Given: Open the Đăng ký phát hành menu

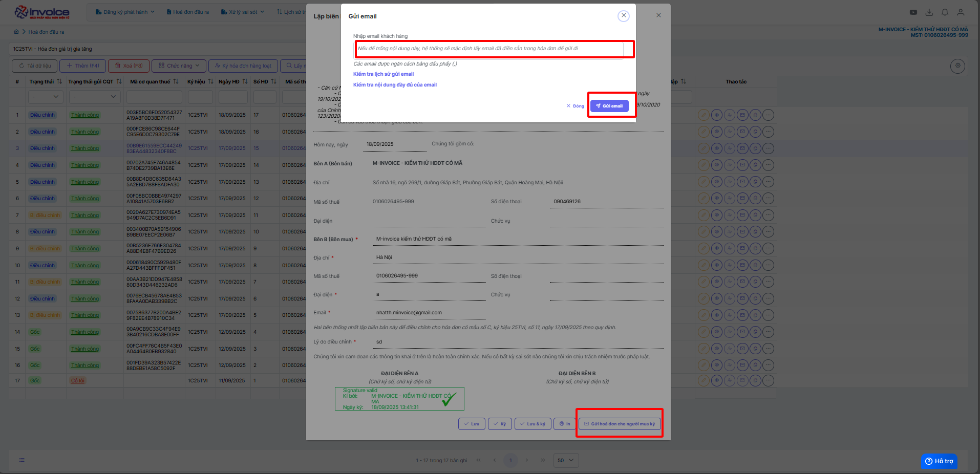Looking at the screenshot, I should (125, 12).
